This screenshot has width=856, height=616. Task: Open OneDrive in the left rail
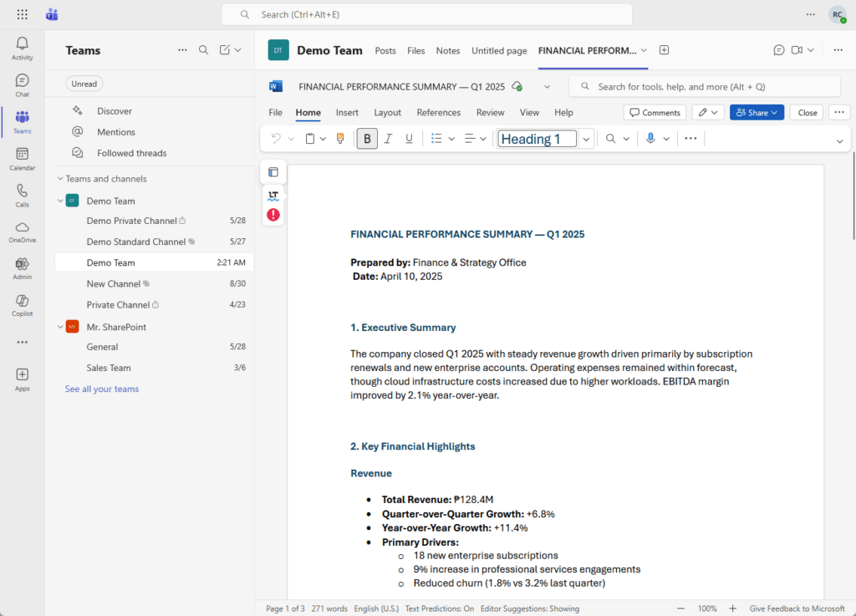[x=22, y=232]
